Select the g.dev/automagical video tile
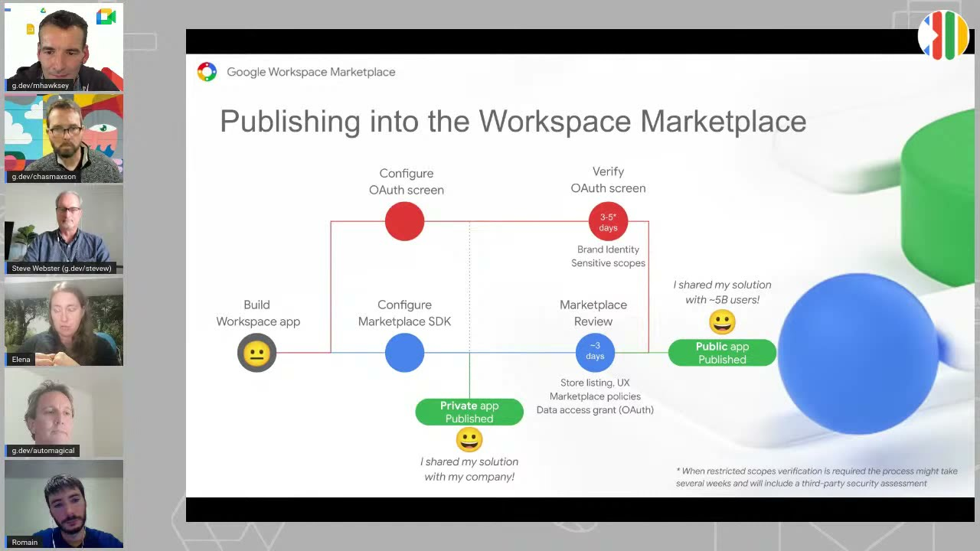The height and width of the screenshot is (551, 980). pos(64,412)
